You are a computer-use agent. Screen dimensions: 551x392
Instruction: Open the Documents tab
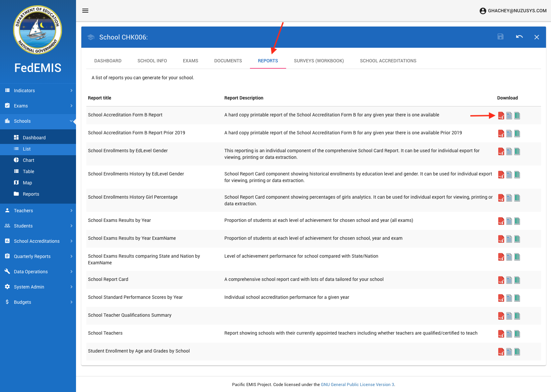pyautogui.click(x=228, y=61)
